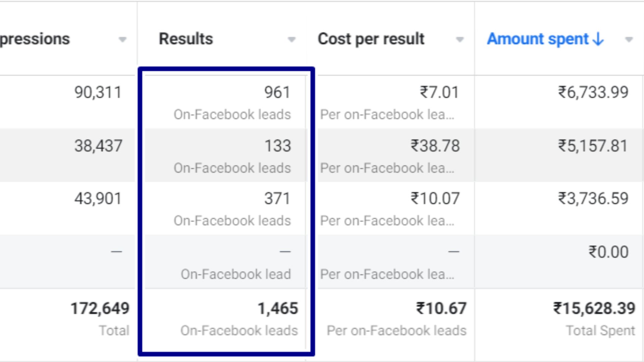This screenshot has width=644, height=362.
Task: Sort by the Results column header
Action: coord(186,39)
